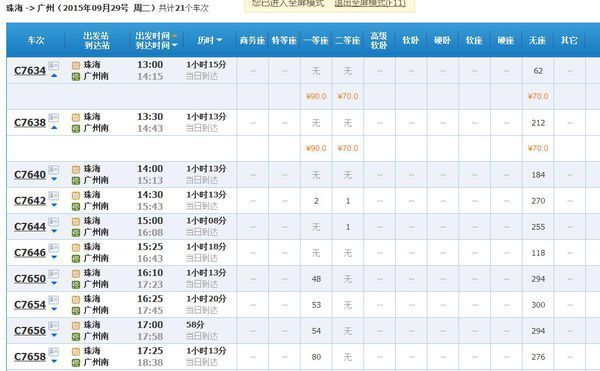Open train number link C7654
This screenshot has width=600, height=371.
(x=30, y=305)
